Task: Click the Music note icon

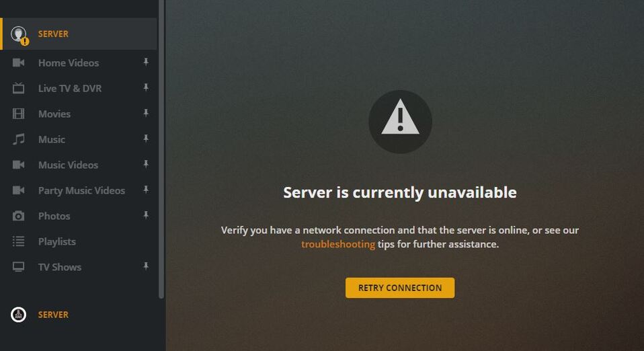Action: coord(18,139)
